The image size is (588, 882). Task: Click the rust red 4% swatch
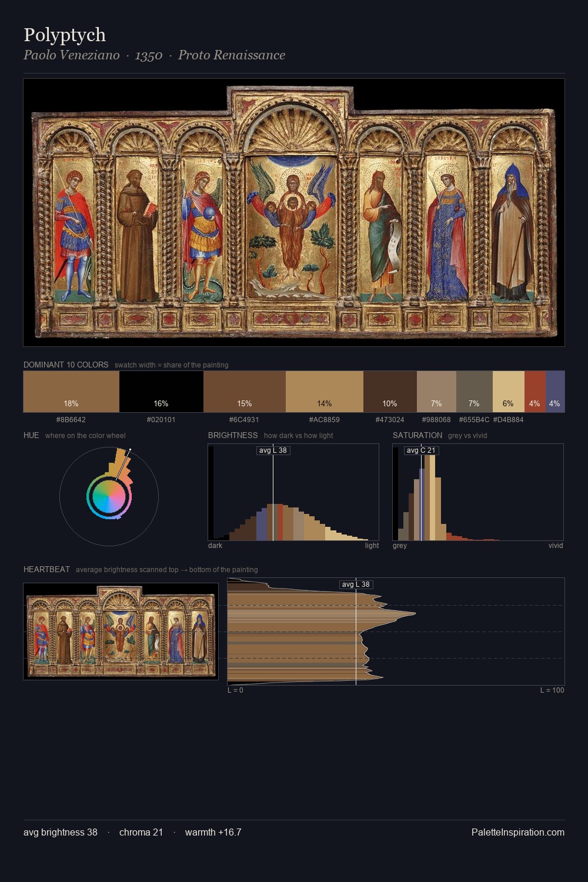pyautogui.click(x=535, y=392)
